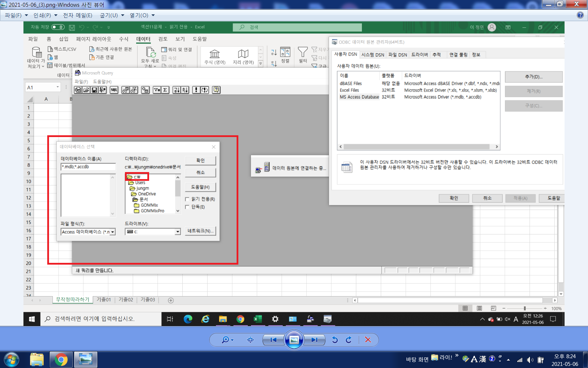Rotate the image clockwise

349,340
